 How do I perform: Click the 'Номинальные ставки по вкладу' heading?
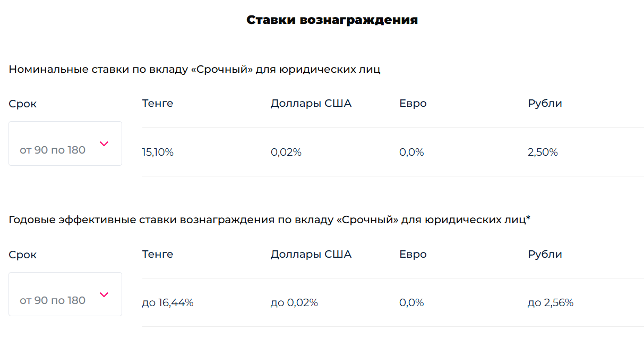194,70
